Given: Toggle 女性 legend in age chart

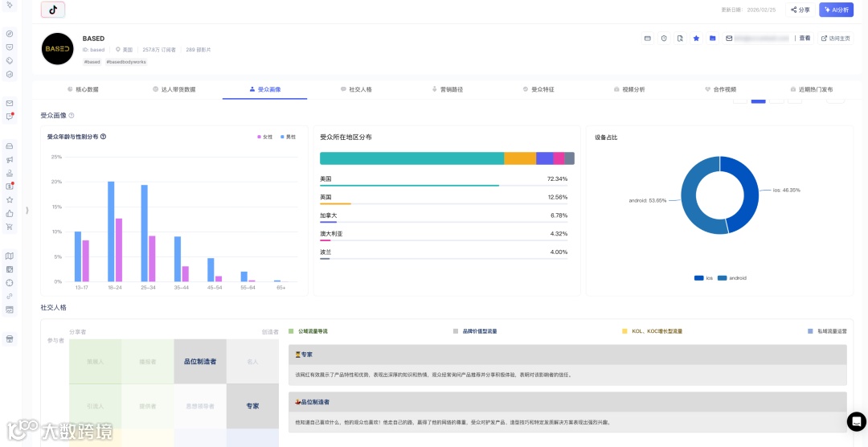Looking at the screenshot, I should point(265,136).
